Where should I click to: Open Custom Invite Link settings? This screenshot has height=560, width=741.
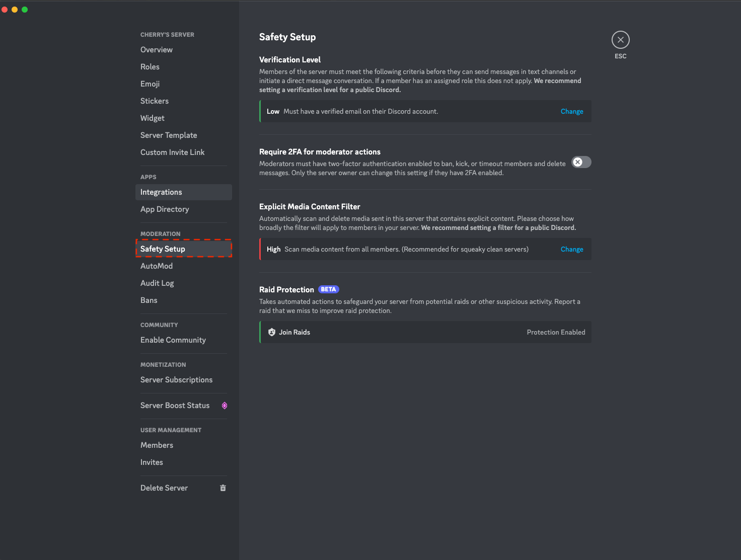pos(172,152)
